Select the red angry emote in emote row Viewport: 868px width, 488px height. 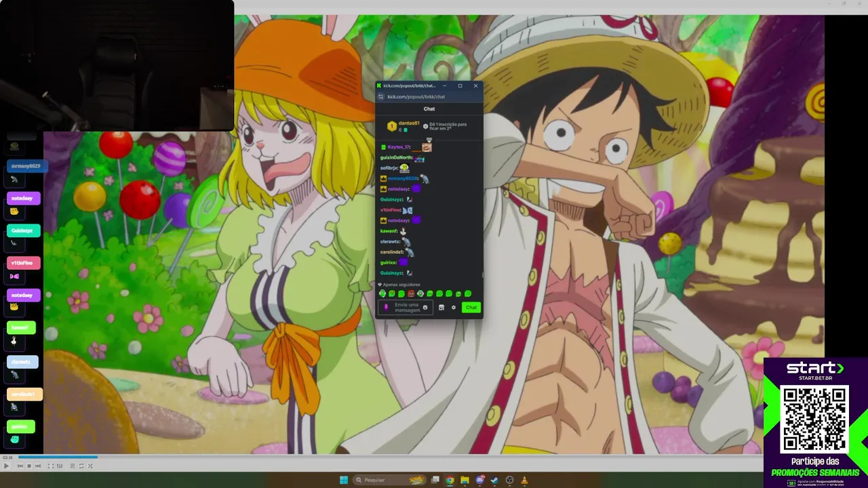pos(411,293)
